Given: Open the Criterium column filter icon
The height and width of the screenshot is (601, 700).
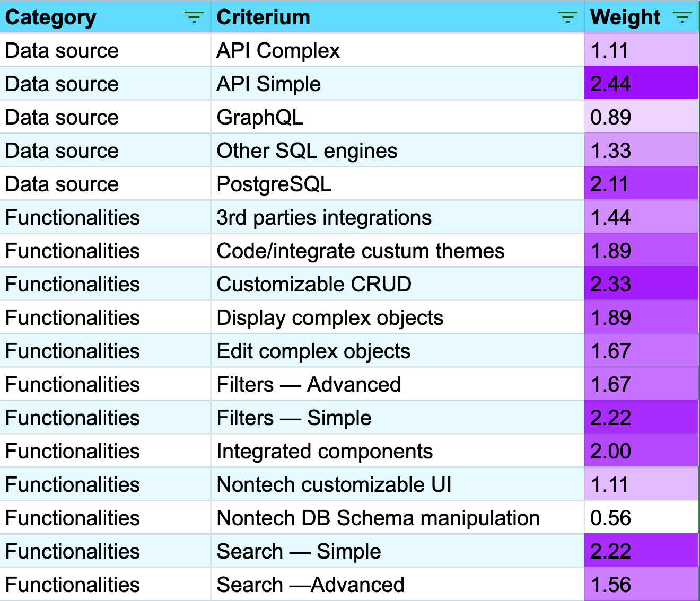Looking at the screenshot, I should coord(568,18).
